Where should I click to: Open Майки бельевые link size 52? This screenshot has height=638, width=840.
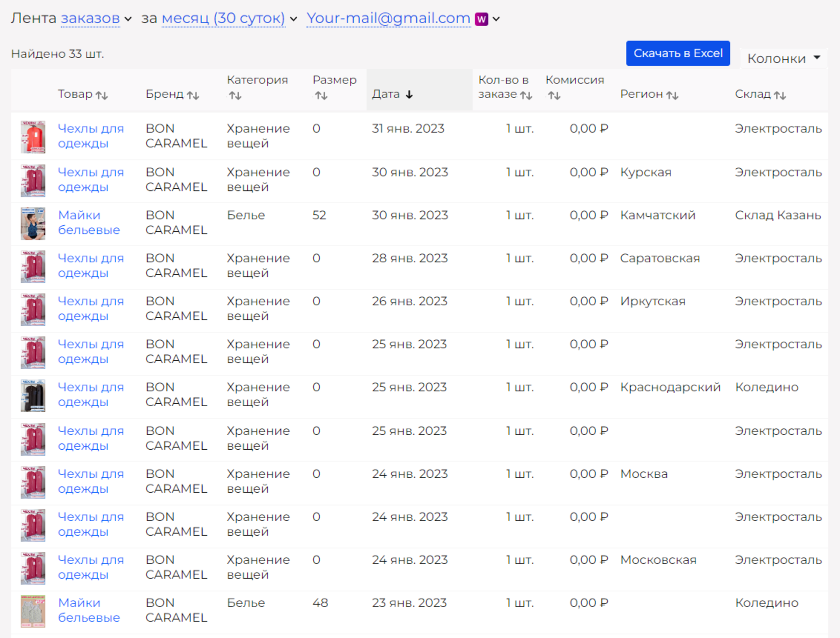click(89, 222)
